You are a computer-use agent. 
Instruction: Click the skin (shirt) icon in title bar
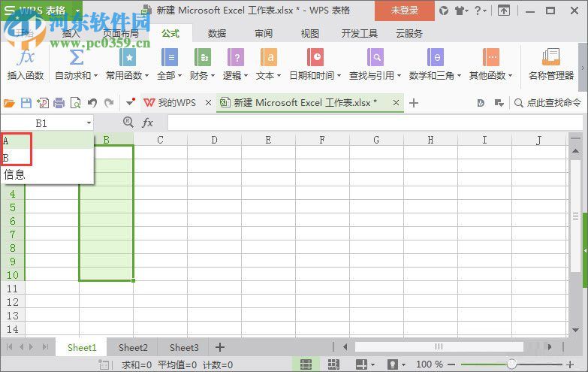point(460,11)
